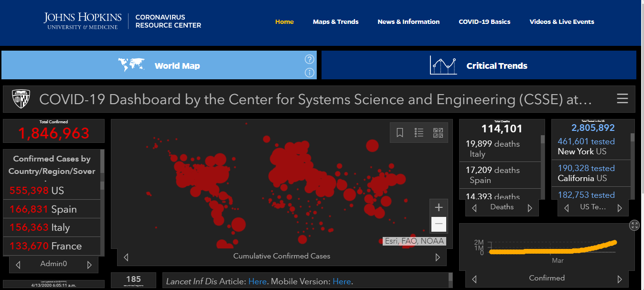The width and height of the screenshot is (644, 290).
Task: Click the total tested value 2,805,892
Action: point(593,128)
